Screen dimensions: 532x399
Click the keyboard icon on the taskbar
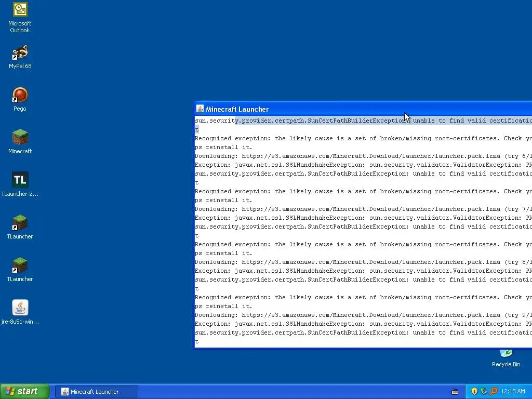(455, 392)
